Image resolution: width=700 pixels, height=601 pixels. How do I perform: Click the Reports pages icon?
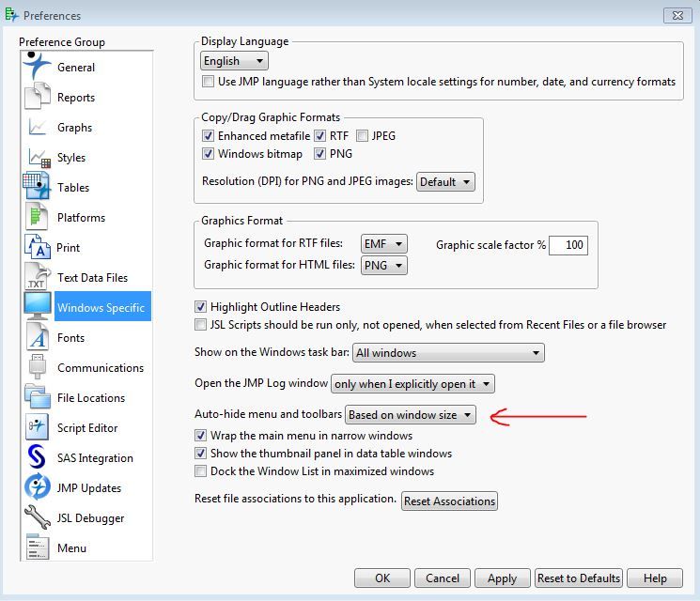[x=38, y=96]
